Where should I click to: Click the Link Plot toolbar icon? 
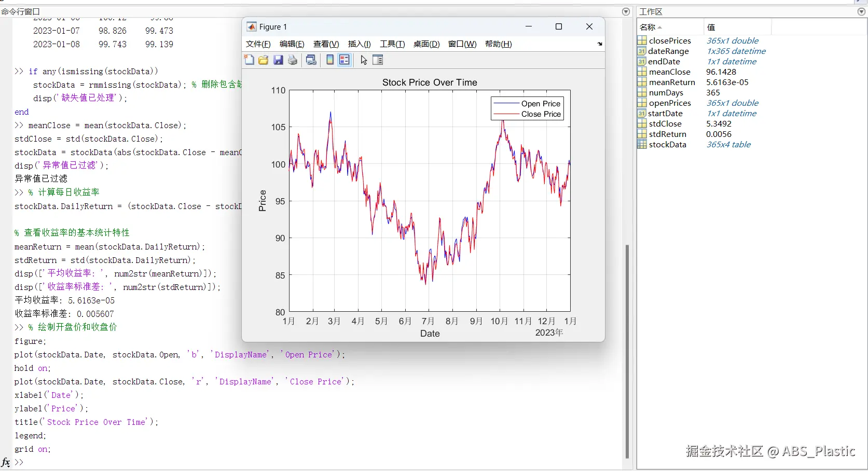click(x=311, y=60)
